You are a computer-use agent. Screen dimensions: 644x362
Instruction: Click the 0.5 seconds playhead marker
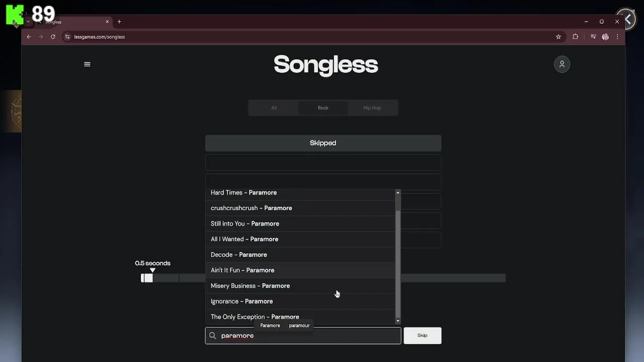pyautogui.click(x=152, y=270)
